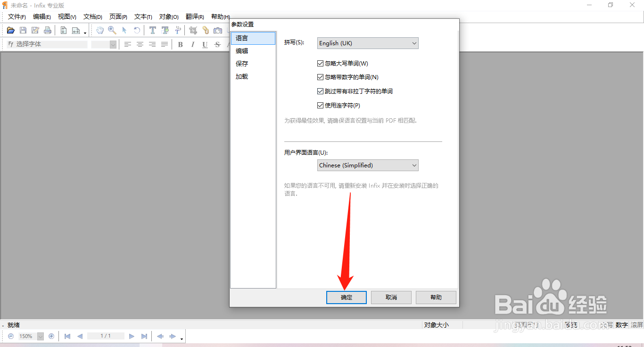Expand the page fit toolbar options arrow

coord(85,33)
